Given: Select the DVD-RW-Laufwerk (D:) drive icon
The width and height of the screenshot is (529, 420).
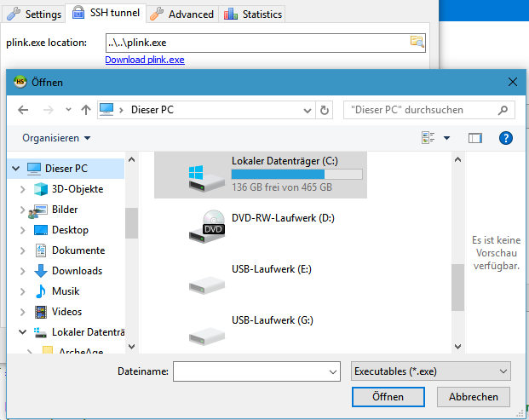Looking at the screenshot, I should pos(207,226).
